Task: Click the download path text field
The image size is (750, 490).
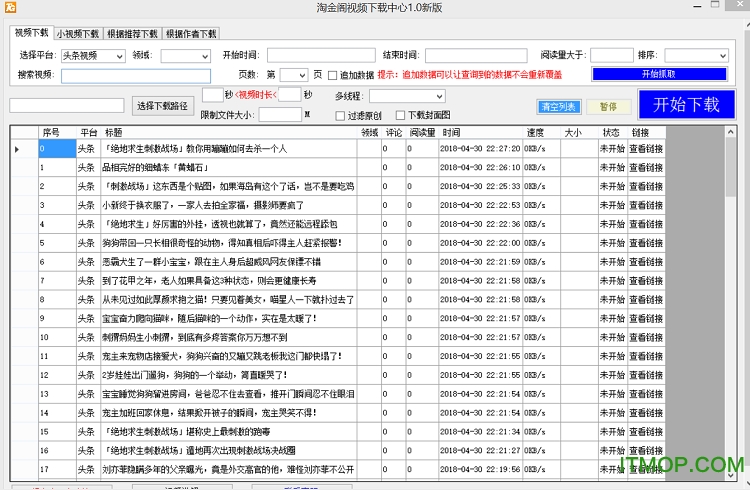Action: coord(66,106)
